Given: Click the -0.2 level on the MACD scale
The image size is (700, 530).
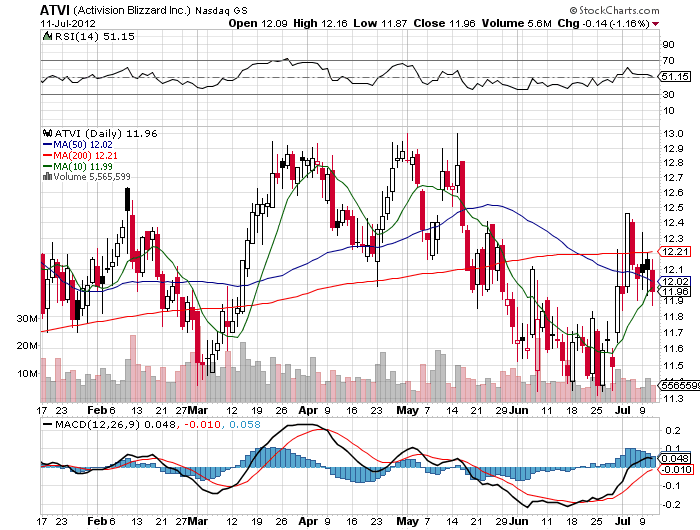Looking at the screenshot, I should coord(671,504).
